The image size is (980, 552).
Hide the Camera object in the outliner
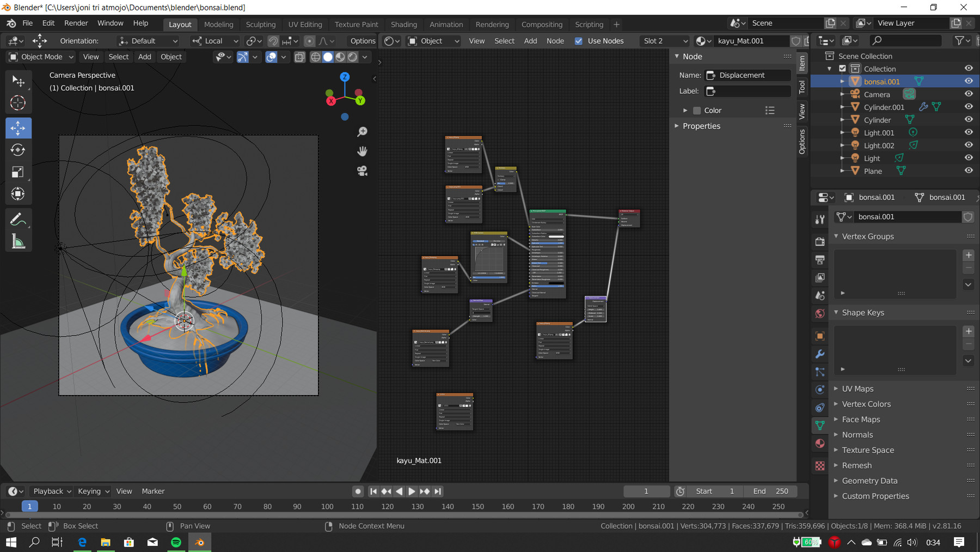[x=969, y=93]
